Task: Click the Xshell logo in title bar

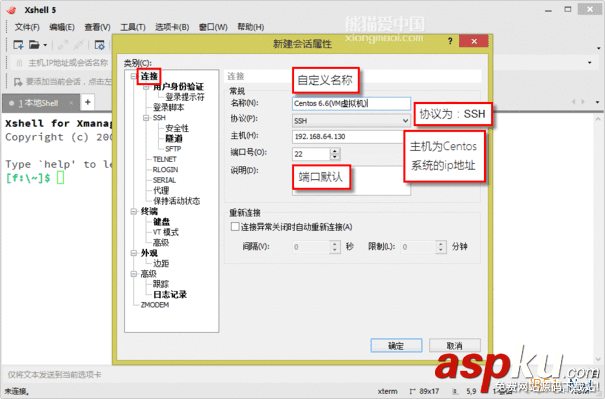Action: pos(12,10)
